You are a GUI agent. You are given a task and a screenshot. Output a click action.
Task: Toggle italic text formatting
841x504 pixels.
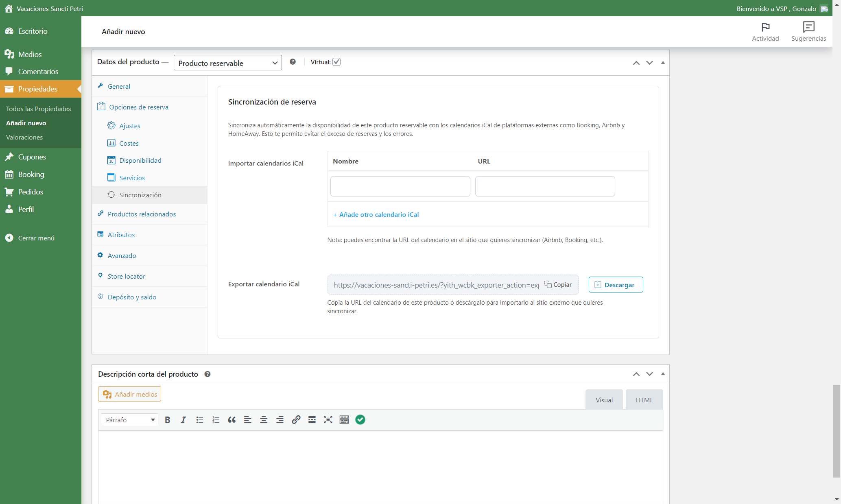pos(183,420)
